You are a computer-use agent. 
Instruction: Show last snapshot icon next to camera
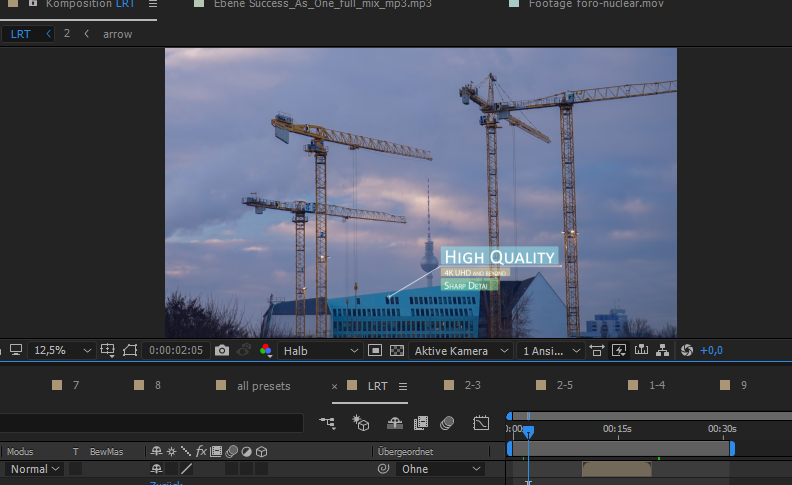244,350
